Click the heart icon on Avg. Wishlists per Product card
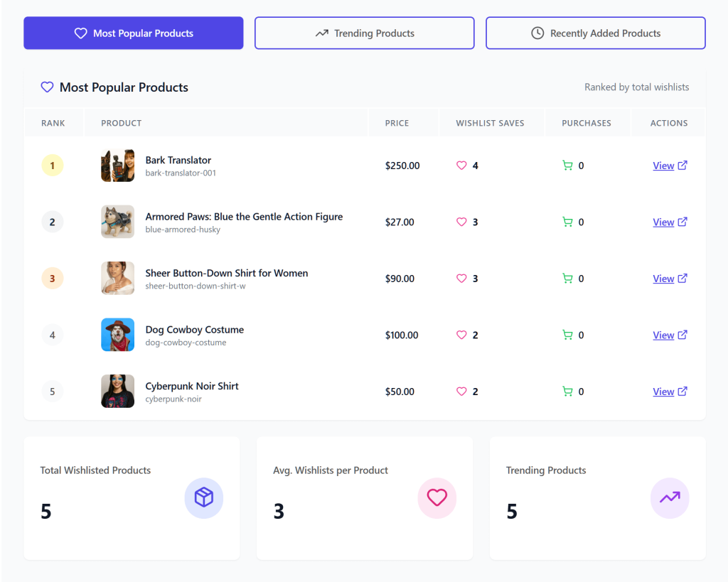 click(437, 497)
